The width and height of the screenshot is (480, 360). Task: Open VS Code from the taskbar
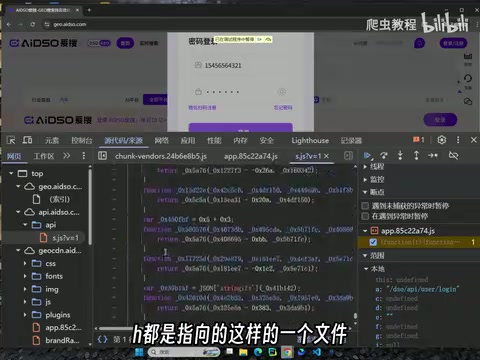317,352
